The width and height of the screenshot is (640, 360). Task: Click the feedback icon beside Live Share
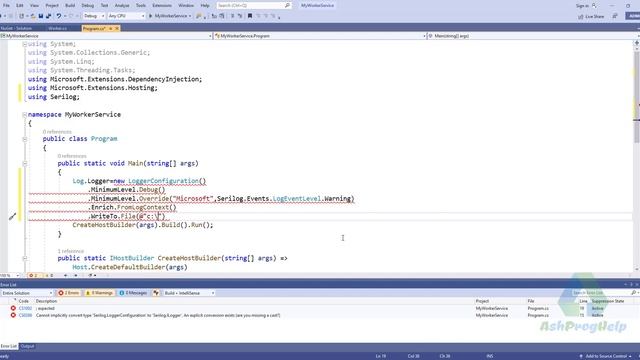pos(615,16)
